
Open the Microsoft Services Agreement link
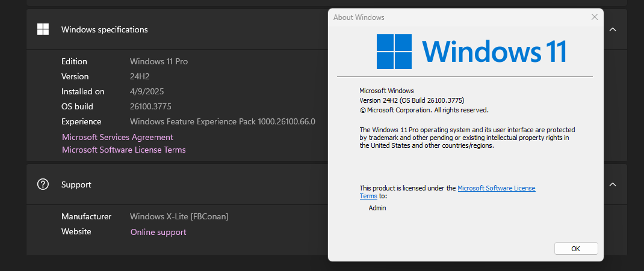117,137
